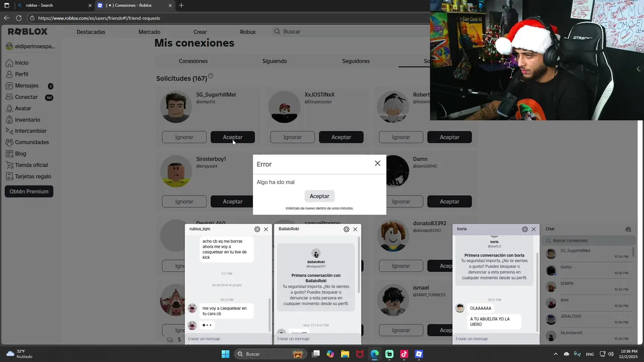Confirm the Error dialog with Aceptar
The image size is (644, 362).
[x=319, y=196]
